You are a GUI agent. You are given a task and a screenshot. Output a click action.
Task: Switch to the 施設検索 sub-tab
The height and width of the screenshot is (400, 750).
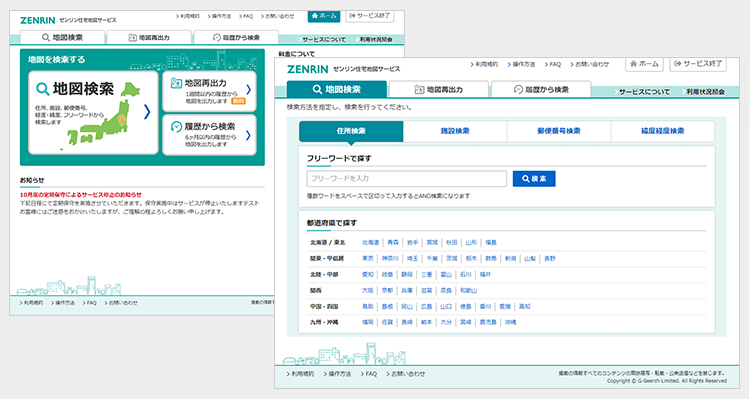pyautogui.click(x=455, y=131)
